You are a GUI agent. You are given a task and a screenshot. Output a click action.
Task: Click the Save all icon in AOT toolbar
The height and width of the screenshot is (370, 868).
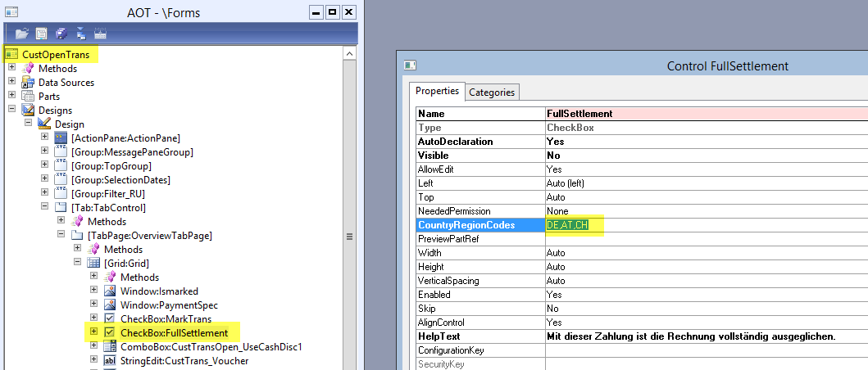[61, 34]
